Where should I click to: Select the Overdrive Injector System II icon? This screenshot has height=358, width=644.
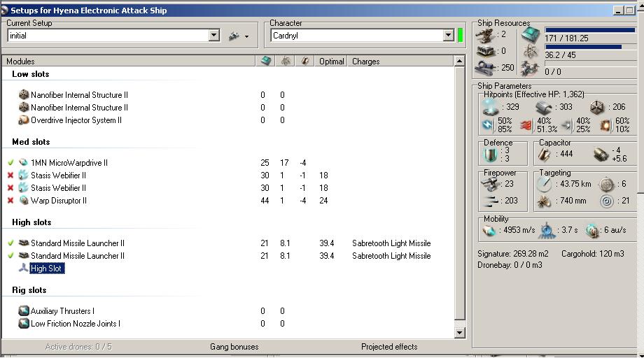[x=24, y=120]
